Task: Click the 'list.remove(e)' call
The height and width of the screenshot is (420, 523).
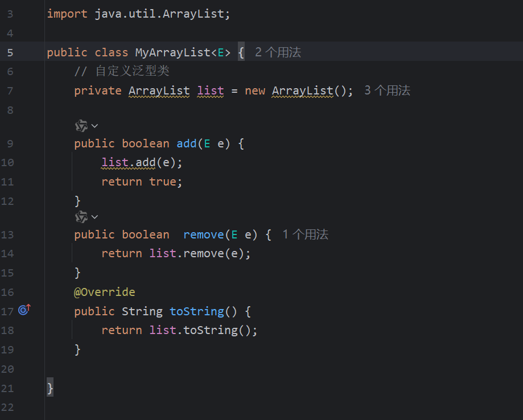Action: pyautogui.click(x=196, y=253)
